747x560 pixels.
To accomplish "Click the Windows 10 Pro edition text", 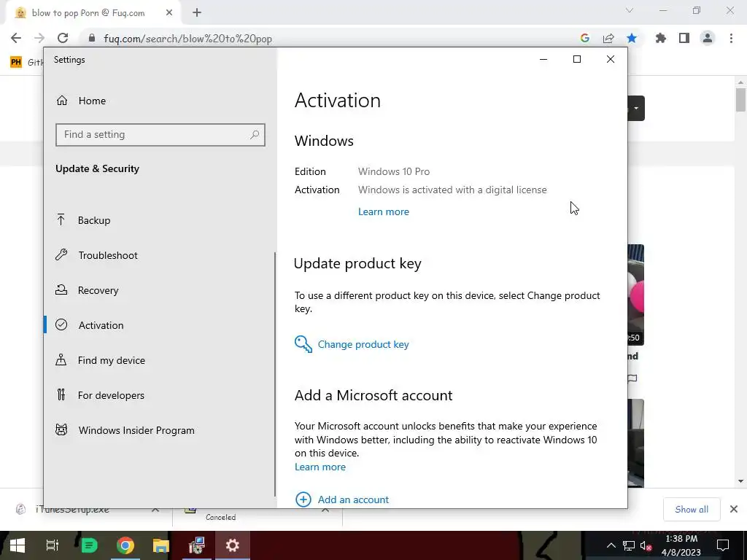I will [x=394, y=171].
